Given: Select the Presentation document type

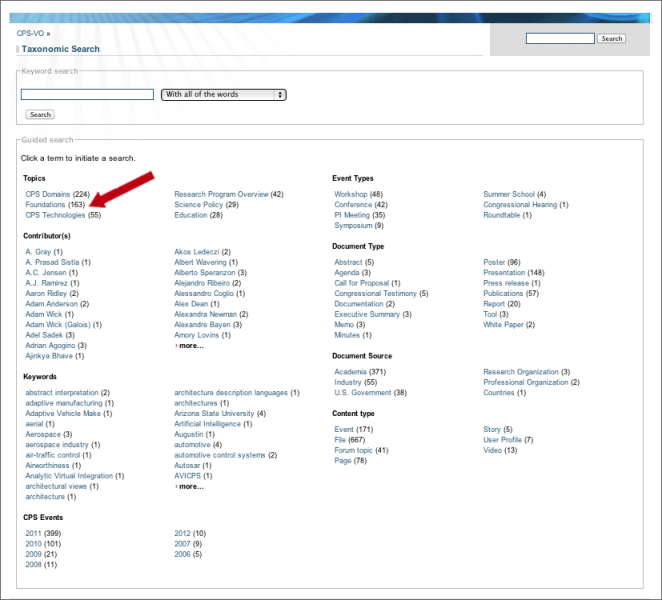Looking at the screenshot, I should (504, 273).
